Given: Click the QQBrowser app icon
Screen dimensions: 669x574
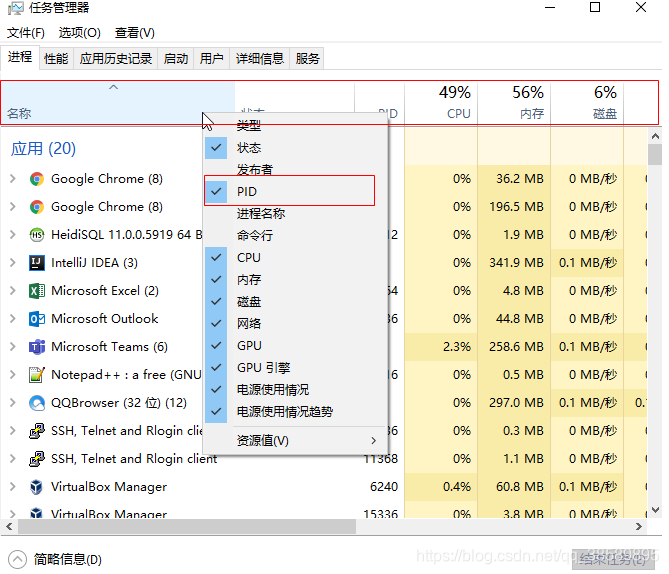Looking at the screenshot, I should (37, 403).
